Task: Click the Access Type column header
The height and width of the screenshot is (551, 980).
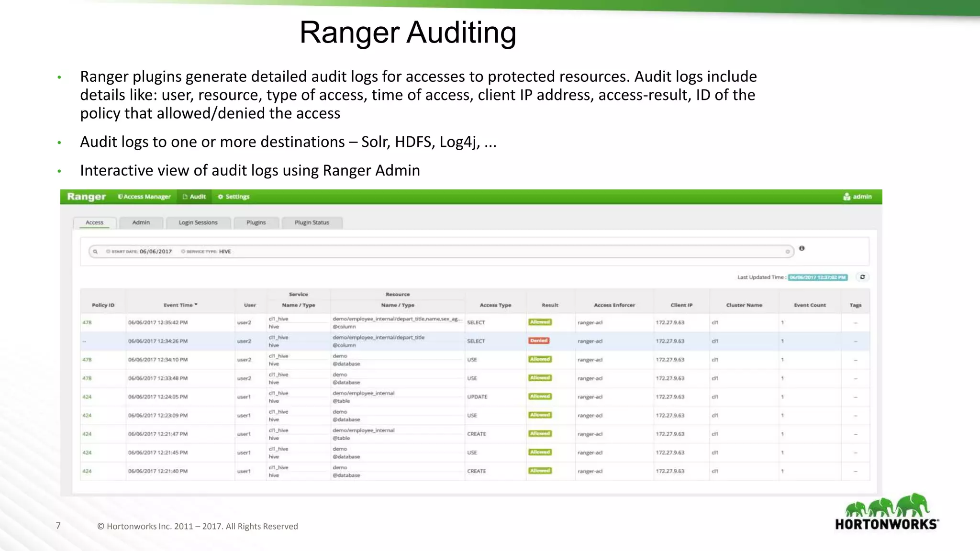Action: 495,305
